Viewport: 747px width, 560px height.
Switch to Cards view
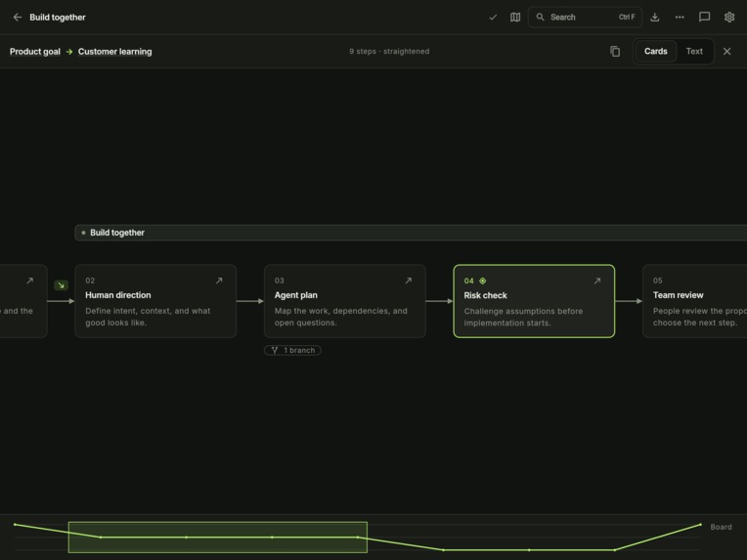655,51
